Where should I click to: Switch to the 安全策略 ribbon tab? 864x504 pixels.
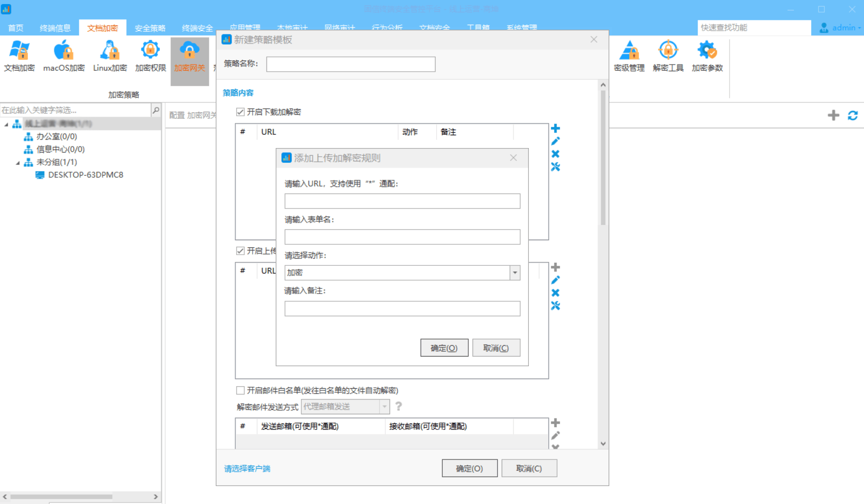(150, 28)
